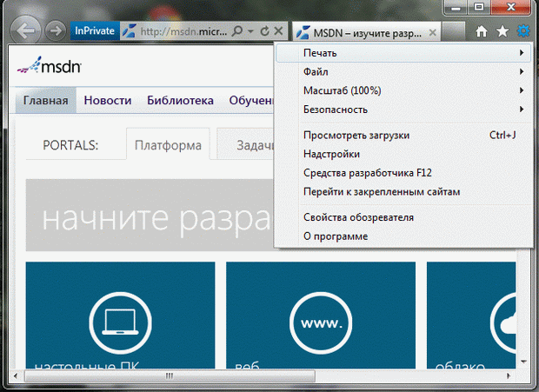Image resolution: width=539 pixels, height=392 pixels.
Task: Click the horizontal scrollbar thumb
Action: (x=170, y=375)
